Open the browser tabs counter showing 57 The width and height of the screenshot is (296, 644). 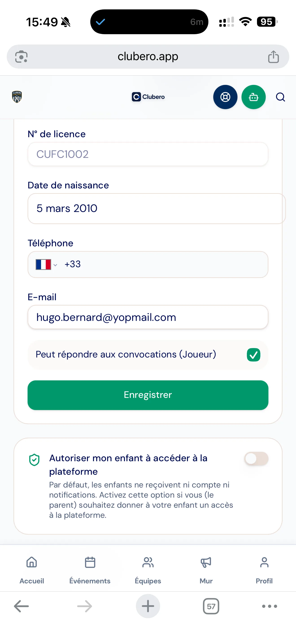click(211, 606)
